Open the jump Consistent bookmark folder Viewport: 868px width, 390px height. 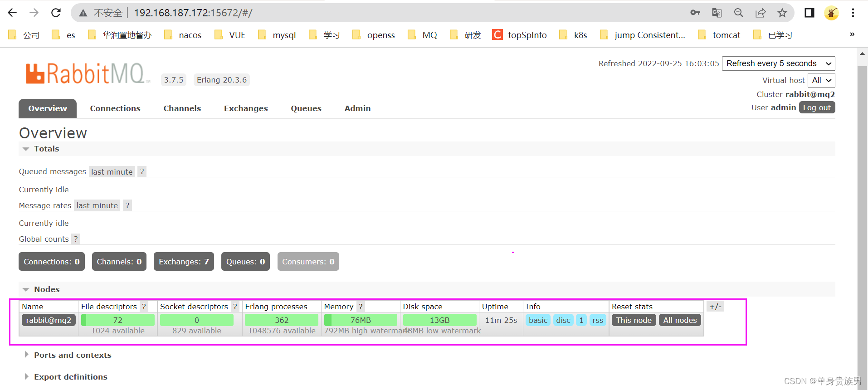click(642, 35)
